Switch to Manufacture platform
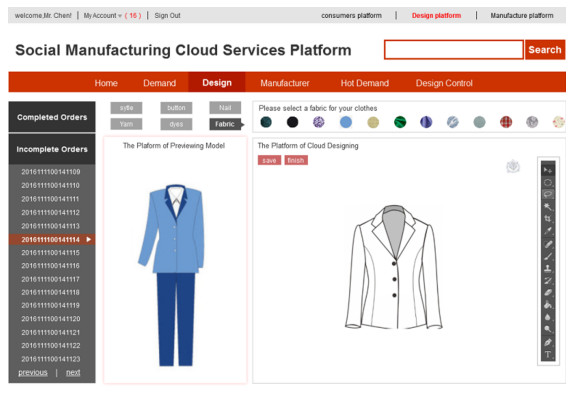This screenshot has width=578, height=396. click(x=522, y=15)
